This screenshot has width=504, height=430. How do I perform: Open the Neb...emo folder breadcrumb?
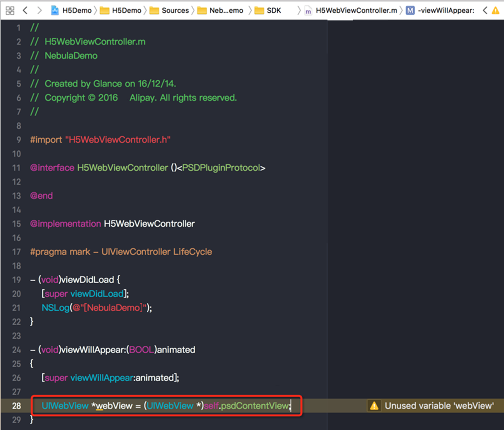tap(221, 10)
